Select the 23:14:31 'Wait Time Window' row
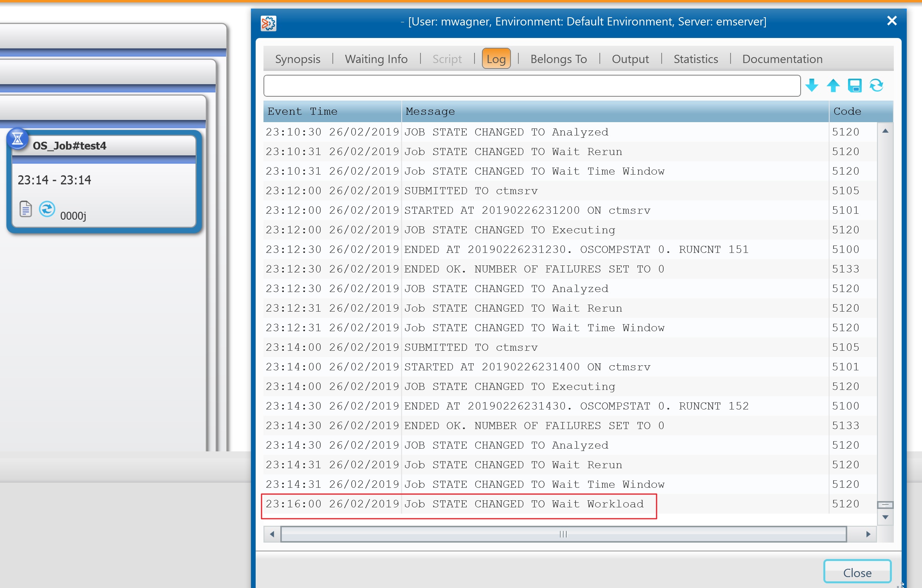Screen dimensions: 922x588 pyautogui.click(x=570, y=484)
